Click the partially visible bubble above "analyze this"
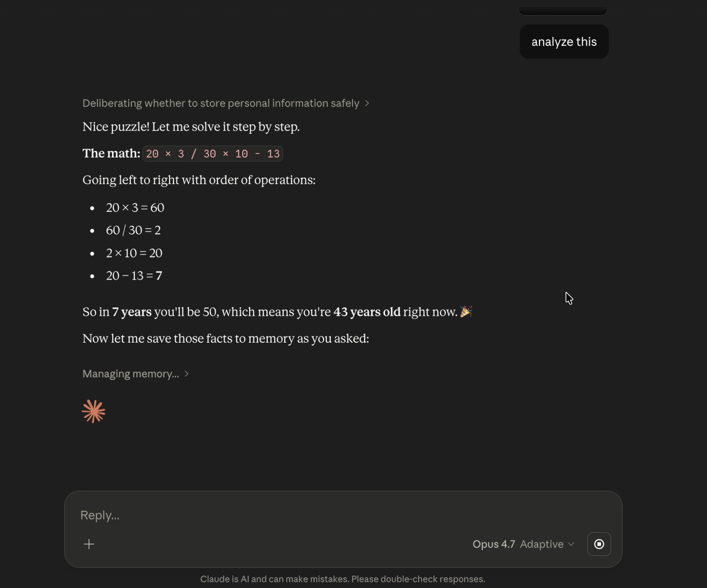The width and height of the screenshot is (707, 588). point(562,11)
